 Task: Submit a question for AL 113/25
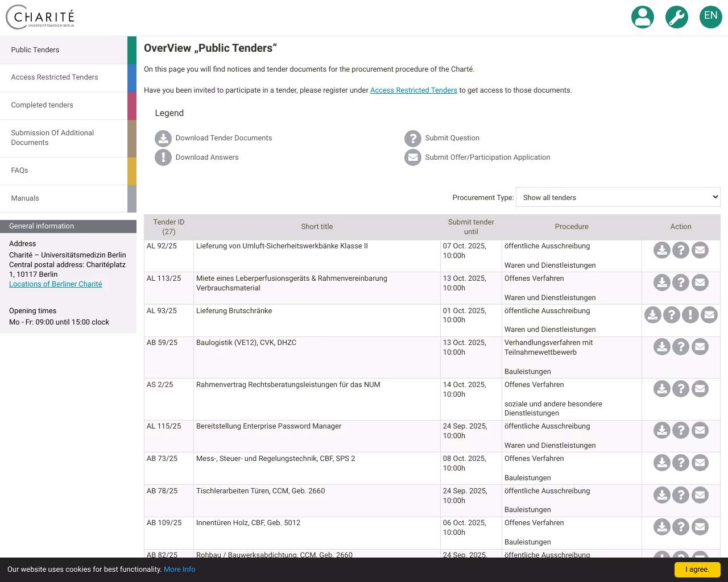681,282
